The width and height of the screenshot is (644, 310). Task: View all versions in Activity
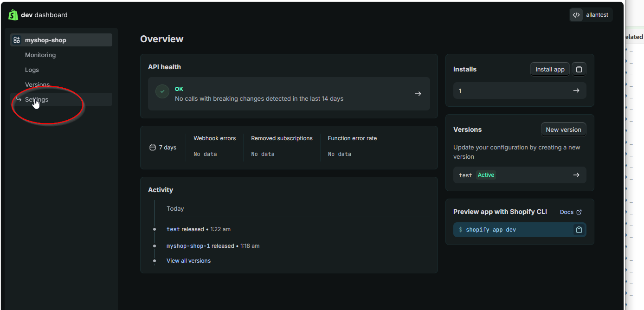click(x=188, y=260)
